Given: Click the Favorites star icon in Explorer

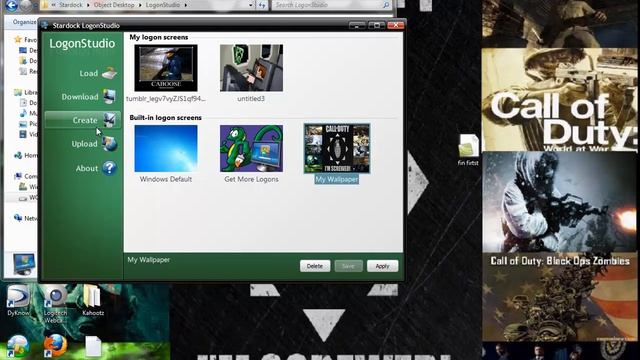Looking at the screenshot, I should [18, 39].
